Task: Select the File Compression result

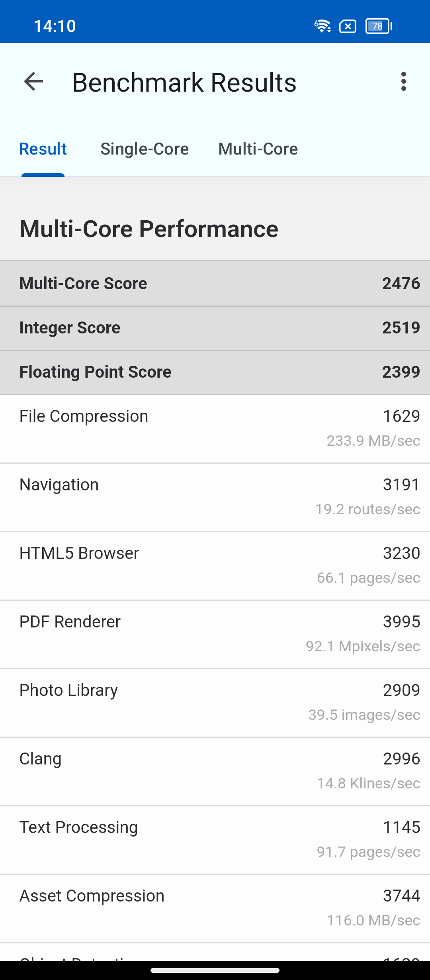Action: 215,429
